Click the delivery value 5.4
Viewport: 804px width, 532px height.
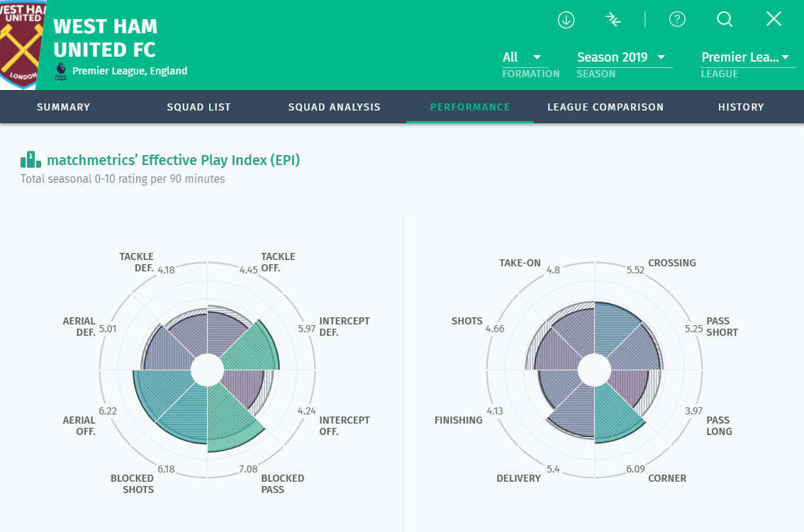553,469
